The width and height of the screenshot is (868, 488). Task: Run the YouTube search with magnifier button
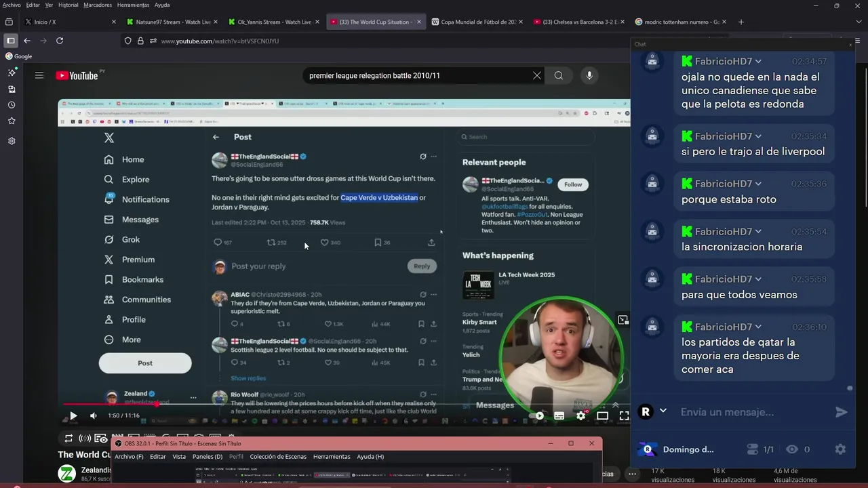tap(559, 75)
